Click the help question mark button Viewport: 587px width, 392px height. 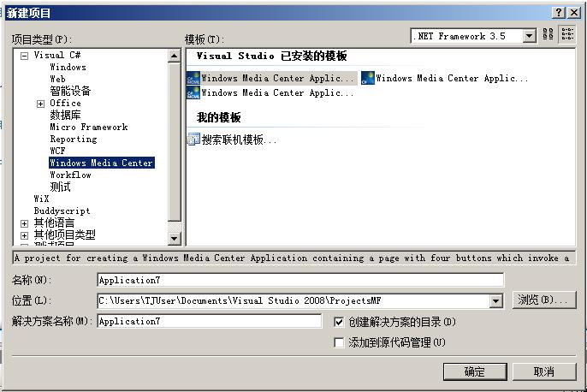pyautogui.click(x=559, y=13)
